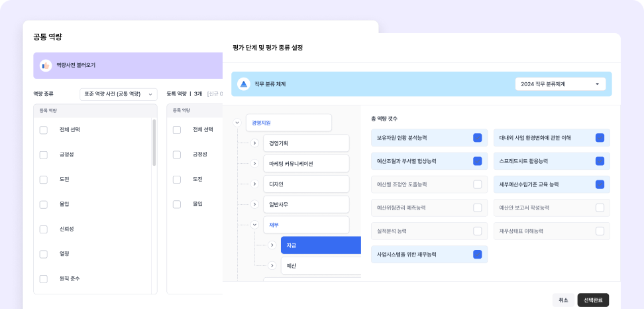Collapse the 재무 node chevron

254,225
